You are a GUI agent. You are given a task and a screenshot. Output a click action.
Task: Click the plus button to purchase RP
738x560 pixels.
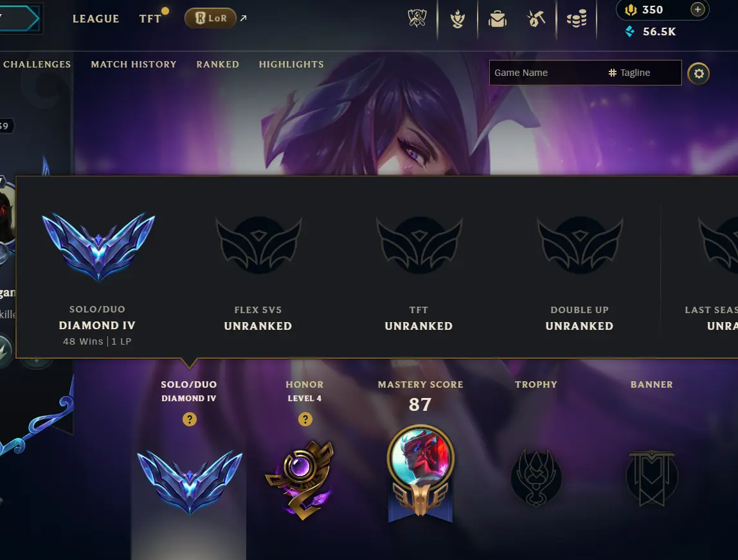pyautogui.click(x=697, y=10)
